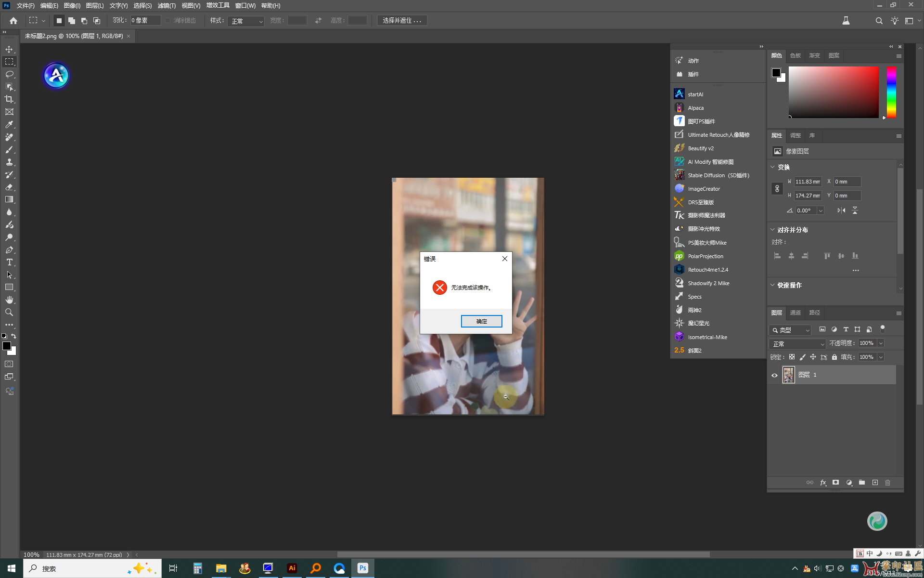
Task: Click the 羽化 feather input field
Action: tap(145, 20)
